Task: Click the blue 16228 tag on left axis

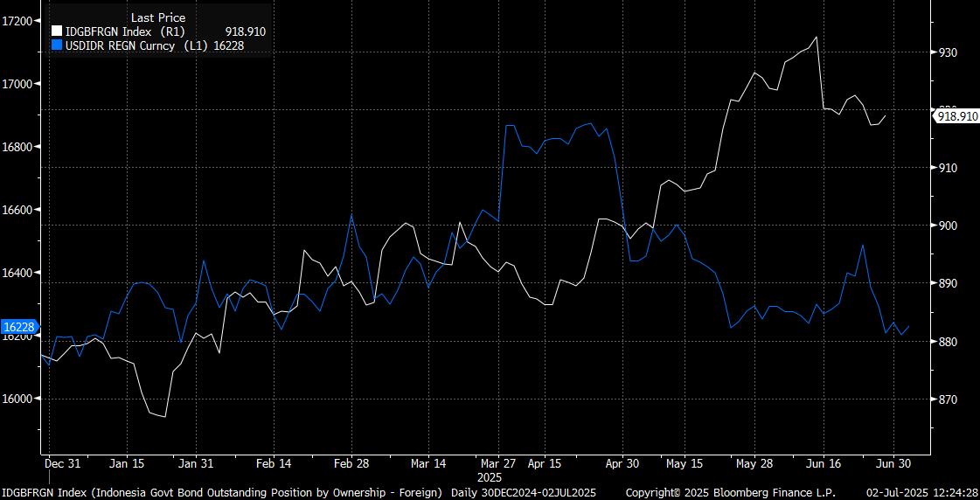Action: (18, 327)
